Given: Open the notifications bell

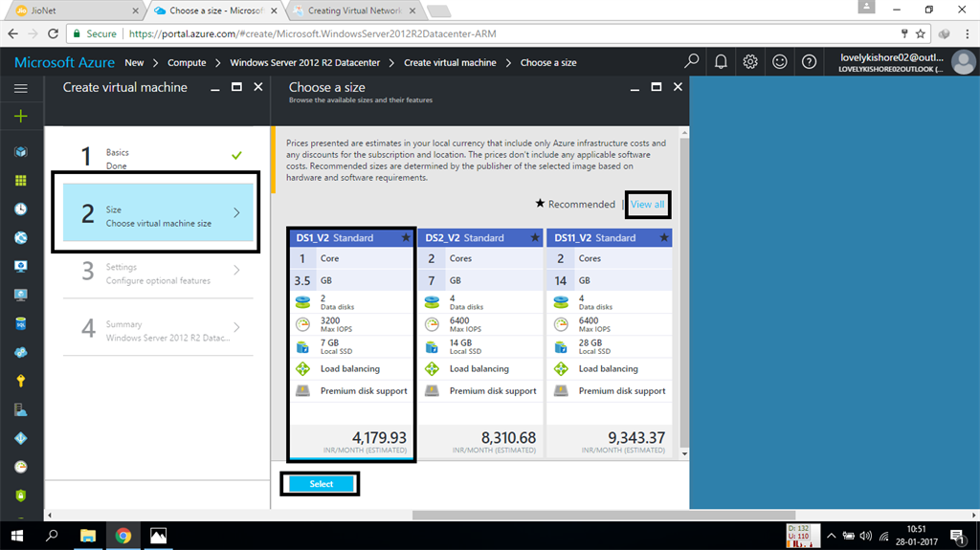Looking at the screenshot, I should [721, 61].
